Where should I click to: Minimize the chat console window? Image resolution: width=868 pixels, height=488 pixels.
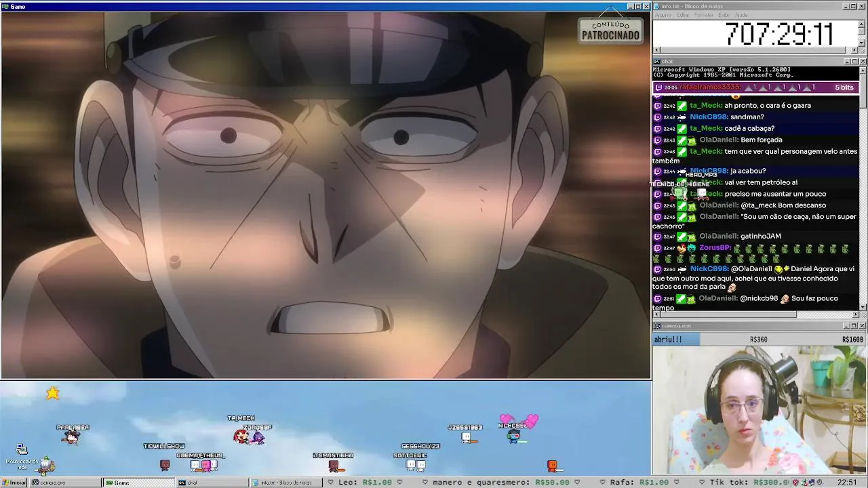(x=846, y=61)
